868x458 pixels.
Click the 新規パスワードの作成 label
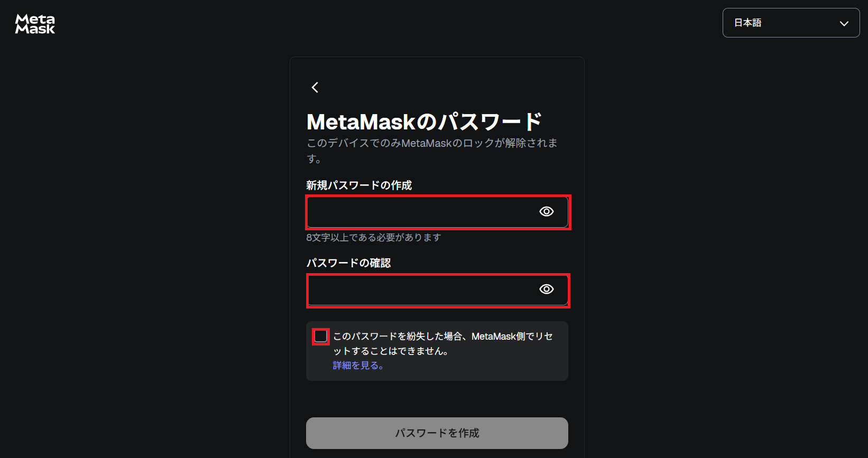coord(359,185)
